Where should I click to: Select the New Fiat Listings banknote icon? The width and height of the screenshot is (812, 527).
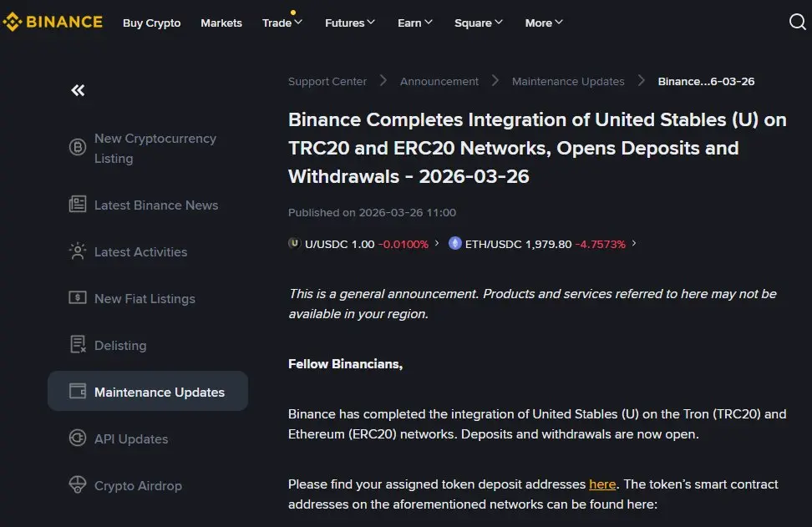pos(78,297)
